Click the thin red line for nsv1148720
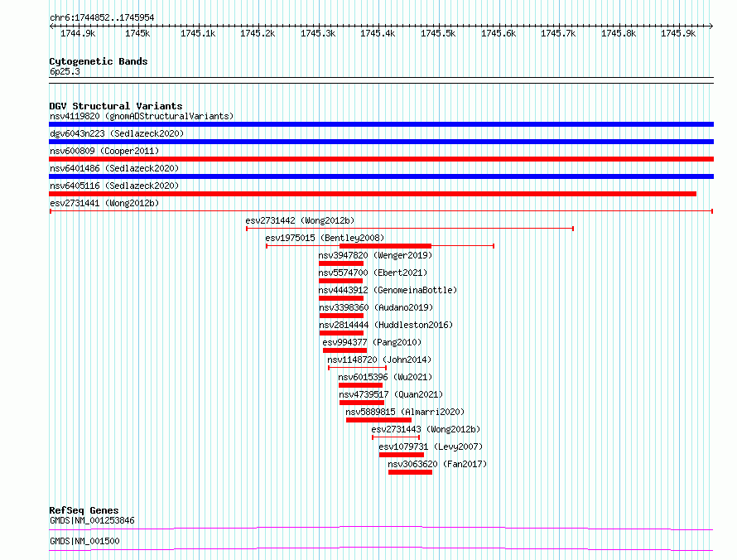Viewport: 737px width, 560px height. point(357,368)
